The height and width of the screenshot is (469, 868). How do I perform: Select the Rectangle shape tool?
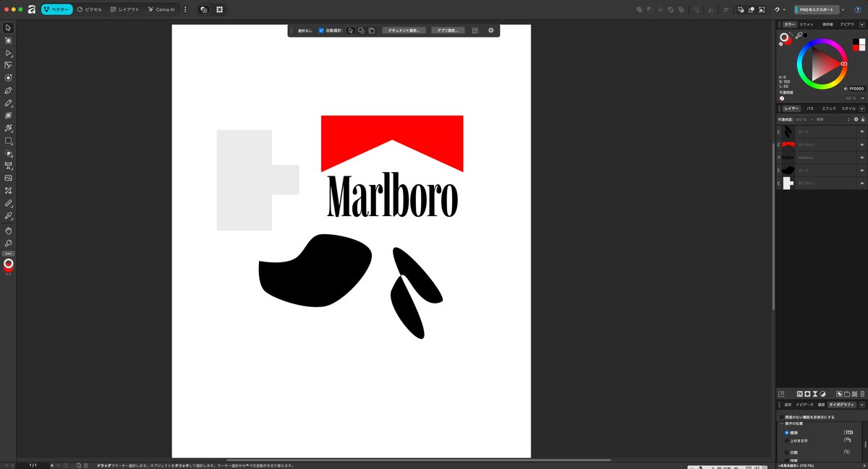[x=8, y=141]
